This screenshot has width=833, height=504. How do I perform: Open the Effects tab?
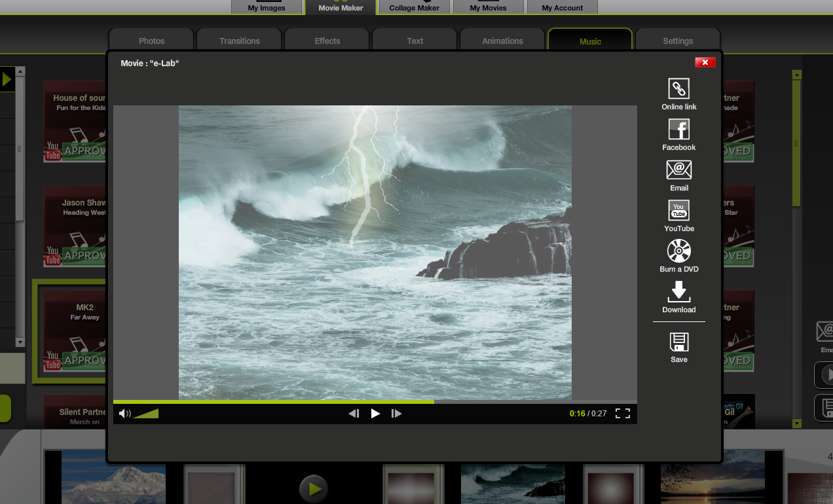tap(327, 41)
